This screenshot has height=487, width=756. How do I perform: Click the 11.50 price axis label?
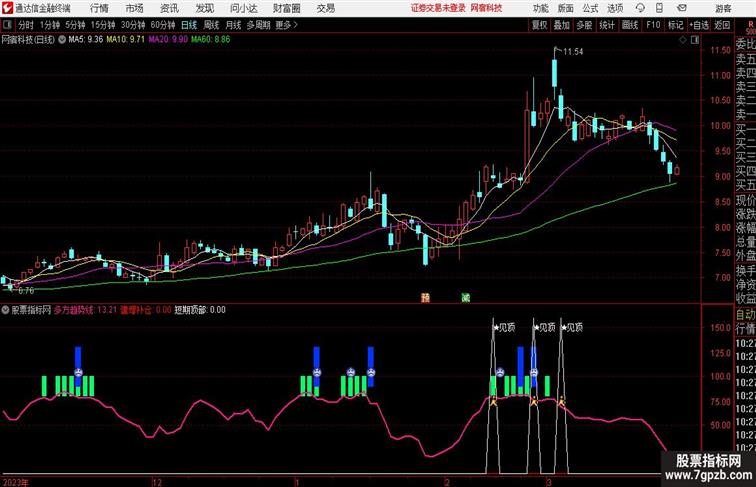click(x=720, y=50)
